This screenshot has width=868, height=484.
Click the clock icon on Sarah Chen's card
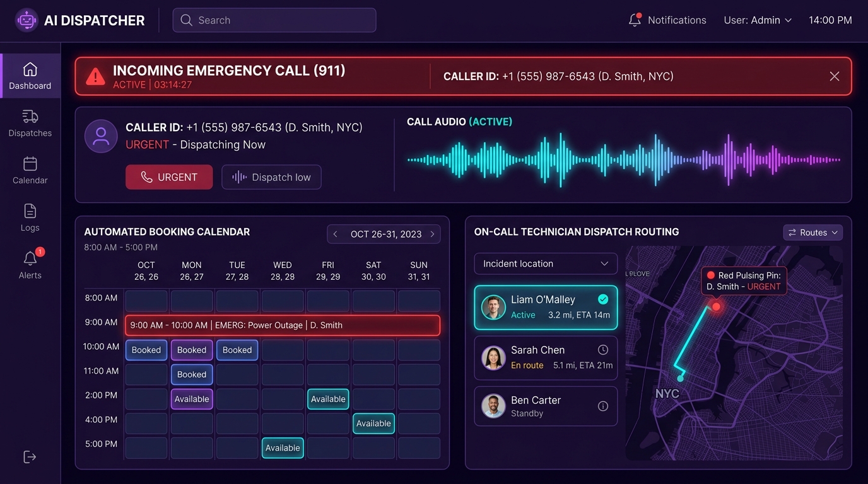click(x=603, y=350)
